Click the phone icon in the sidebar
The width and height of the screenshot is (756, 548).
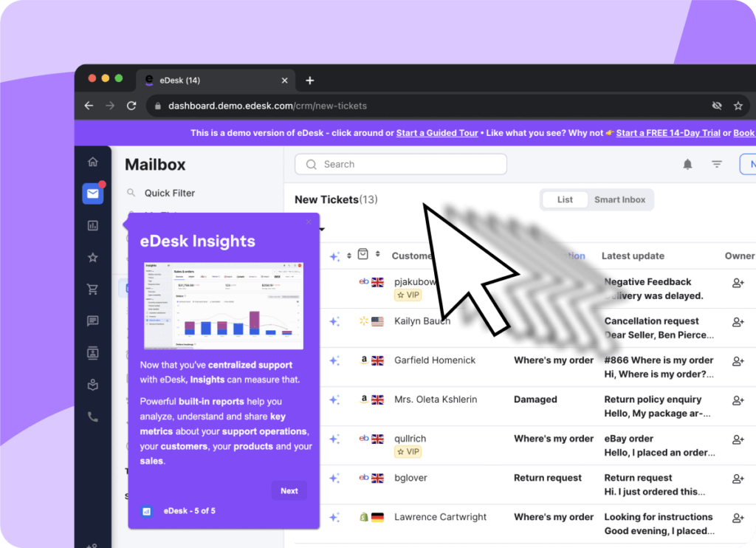click(93, 417)
